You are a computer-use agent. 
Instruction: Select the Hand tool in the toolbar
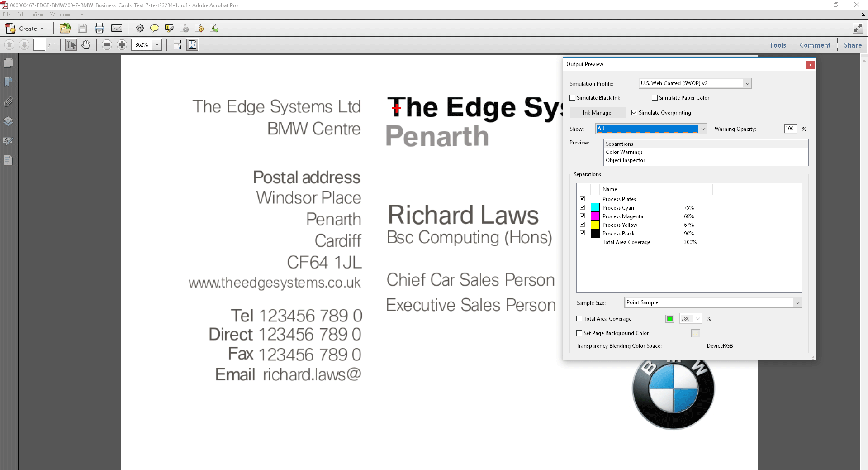click(x=86, y=44)
